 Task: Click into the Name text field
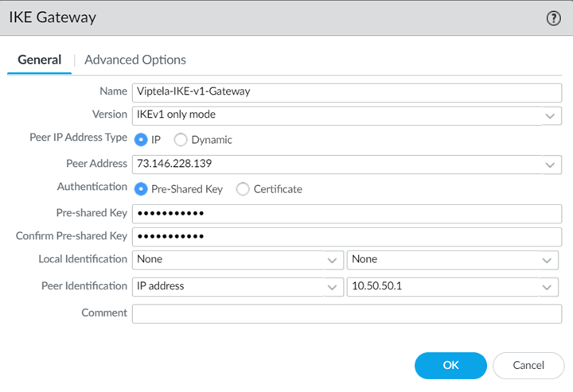click(x=346, y=91)
